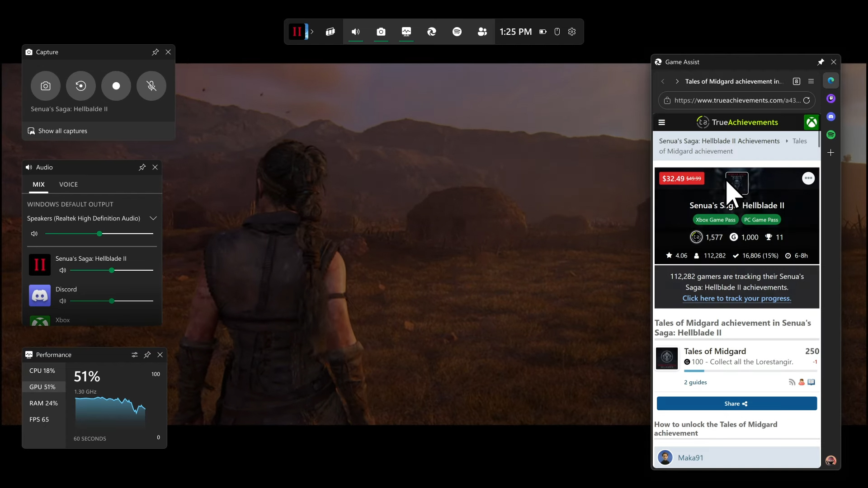Open Discord from the Game Assist sidebar

831,117
